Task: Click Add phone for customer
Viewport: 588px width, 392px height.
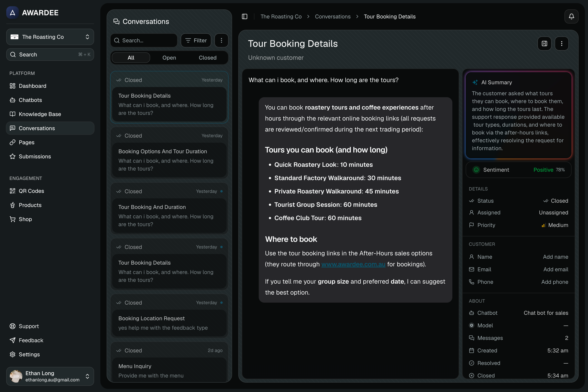Action: pos(555,282)
